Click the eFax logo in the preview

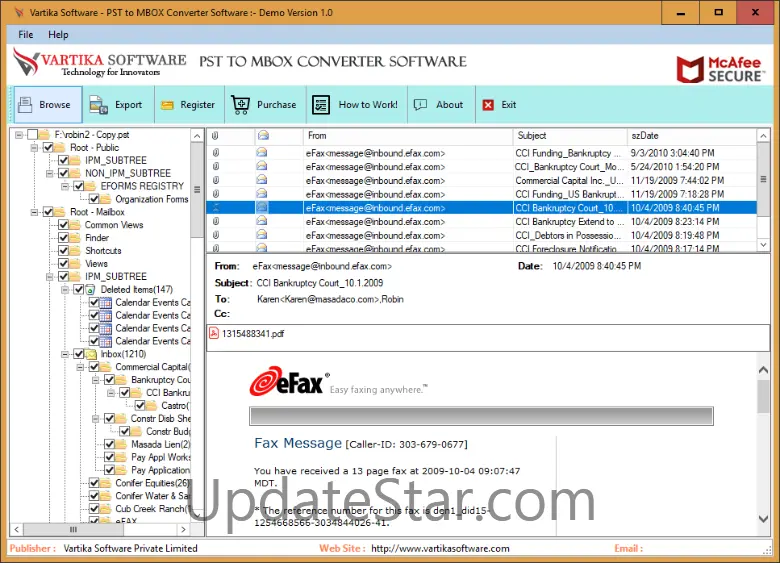click(x=289, y=381)
